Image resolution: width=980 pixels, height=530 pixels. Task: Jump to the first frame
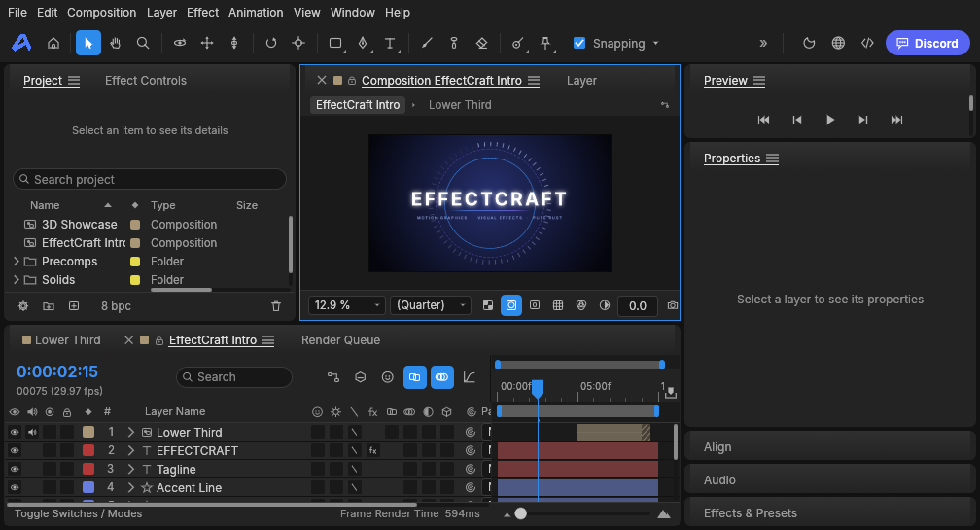[x=764, y=120]
